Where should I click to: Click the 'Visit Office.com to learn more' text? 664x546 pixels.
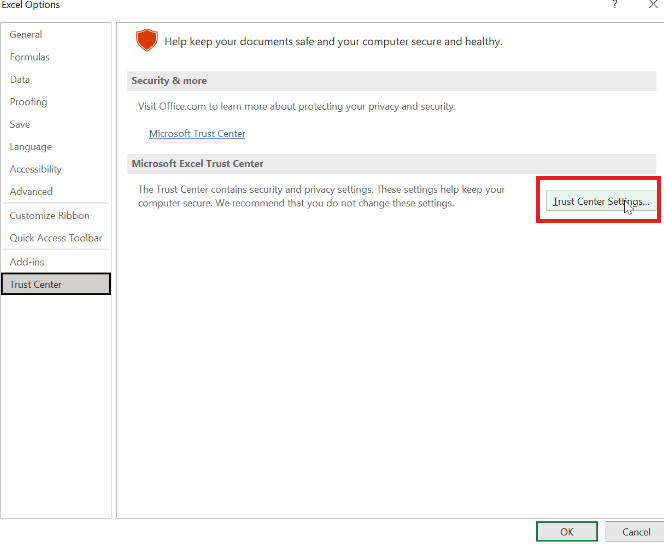pyautogui.click(x=296, y=107)
